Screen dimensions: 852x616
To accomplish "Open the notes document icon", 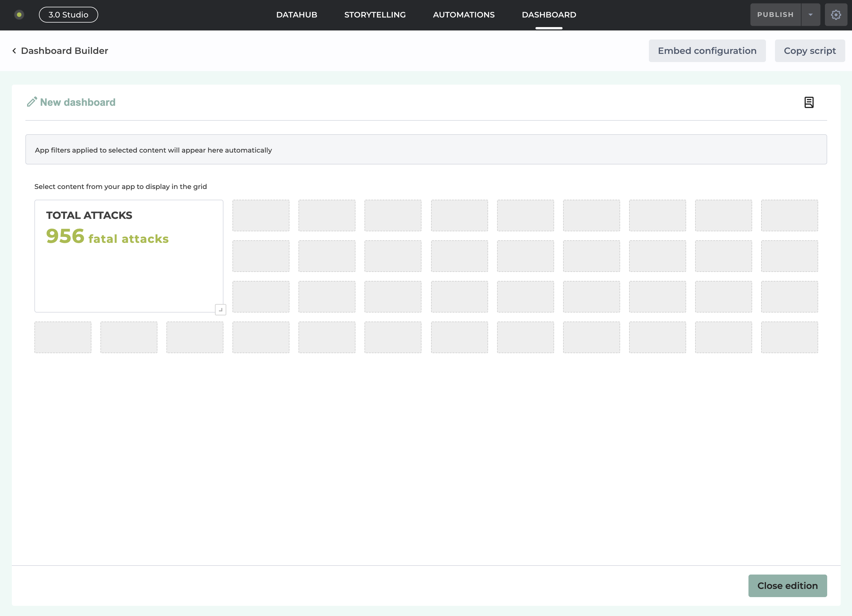I will click(x=809, y=102).
